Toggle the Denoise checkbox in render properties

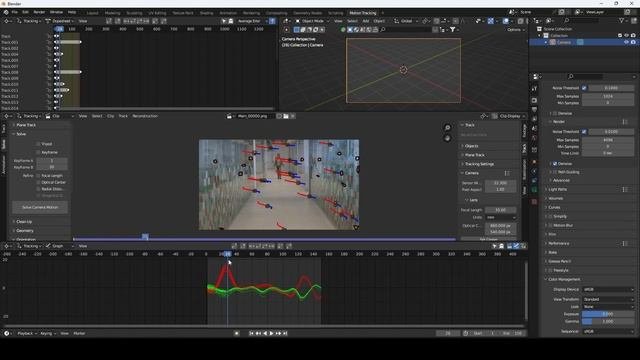pos(555,164)
